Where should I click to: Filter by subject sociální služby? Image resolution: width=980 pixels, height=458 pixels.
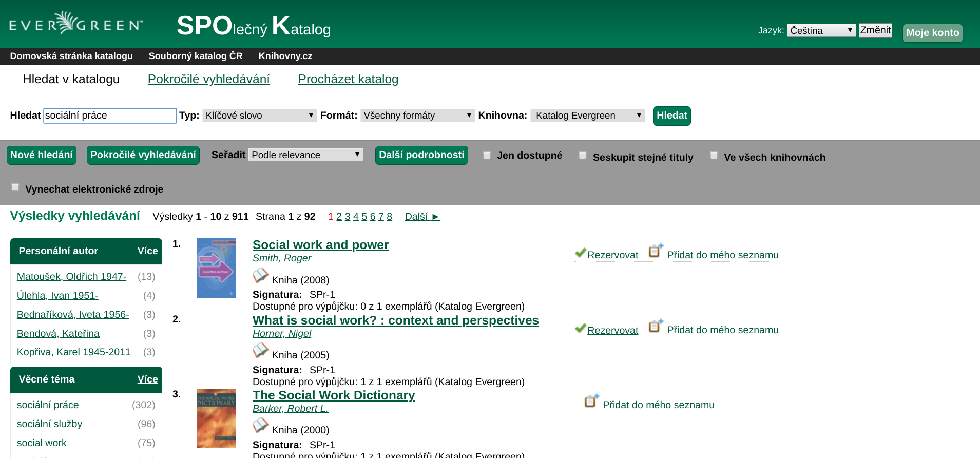click(49, 424)
